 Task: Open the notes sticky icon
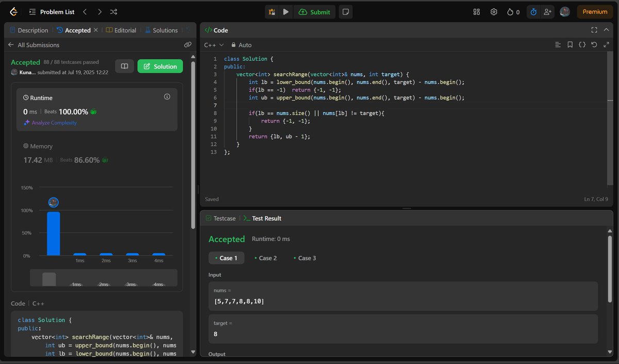pos(347,12)
